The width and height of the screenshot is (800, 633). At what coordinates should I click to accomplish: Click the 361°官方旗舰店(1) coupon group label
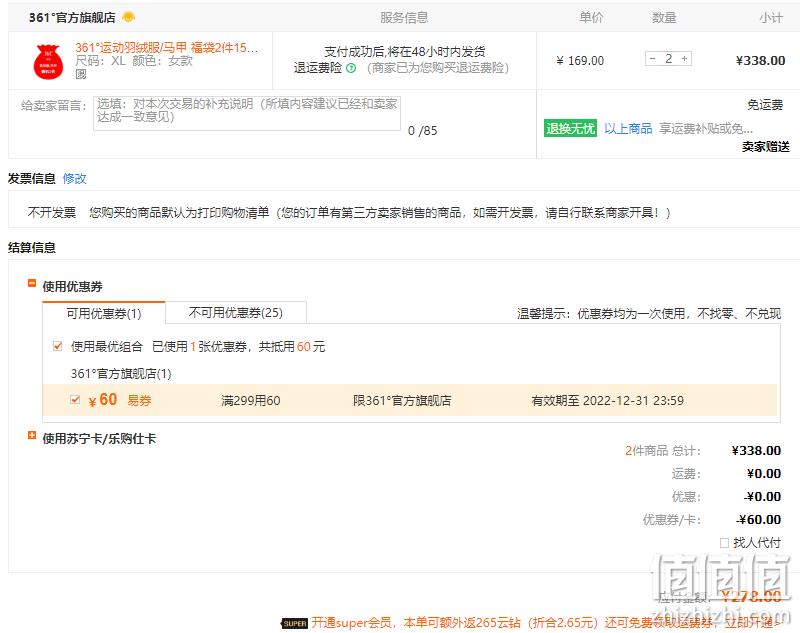click(x=121, y=373)
